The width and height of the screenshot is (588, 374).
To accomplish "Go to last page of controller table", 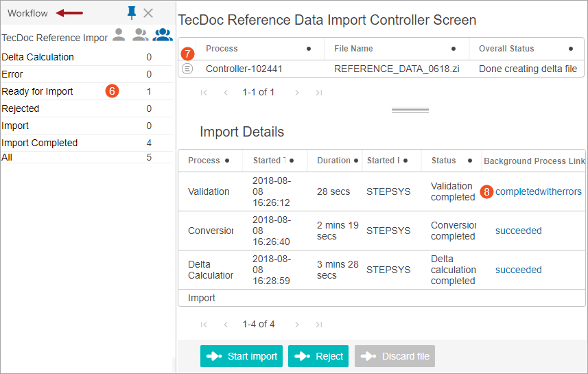I will pos(319,93).
